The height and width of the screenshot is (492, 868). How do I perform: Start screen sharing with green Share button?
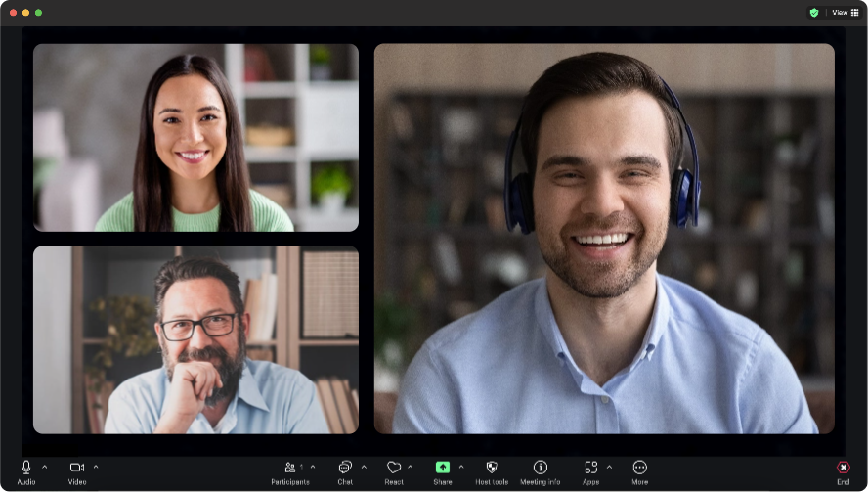point(443,468)
